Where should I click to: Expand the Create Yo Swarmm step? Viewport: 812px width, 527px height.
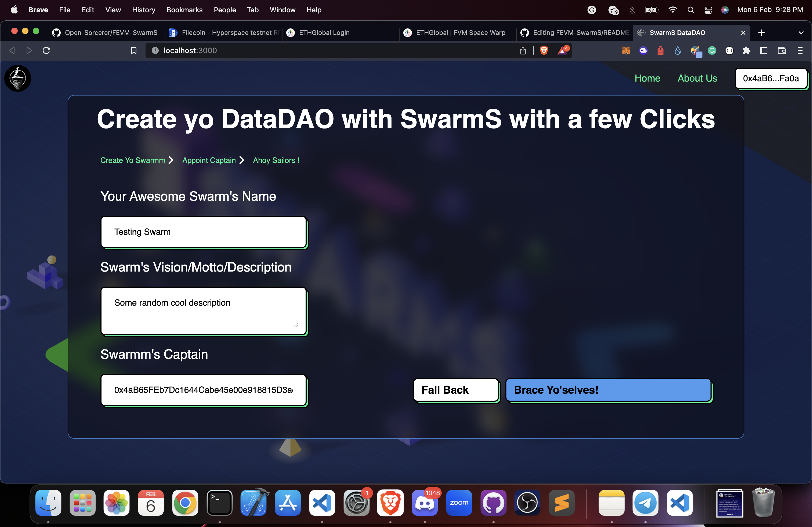133,160
